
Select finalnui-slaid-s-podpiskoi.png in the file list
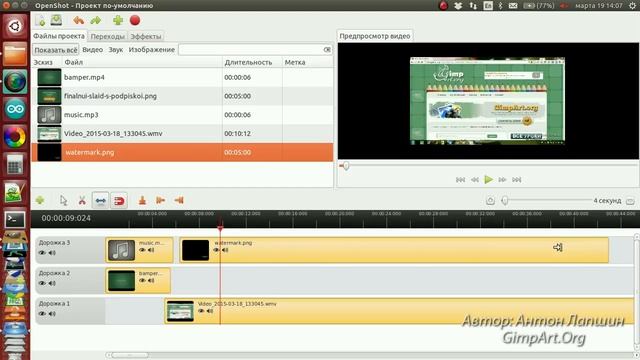182,96
